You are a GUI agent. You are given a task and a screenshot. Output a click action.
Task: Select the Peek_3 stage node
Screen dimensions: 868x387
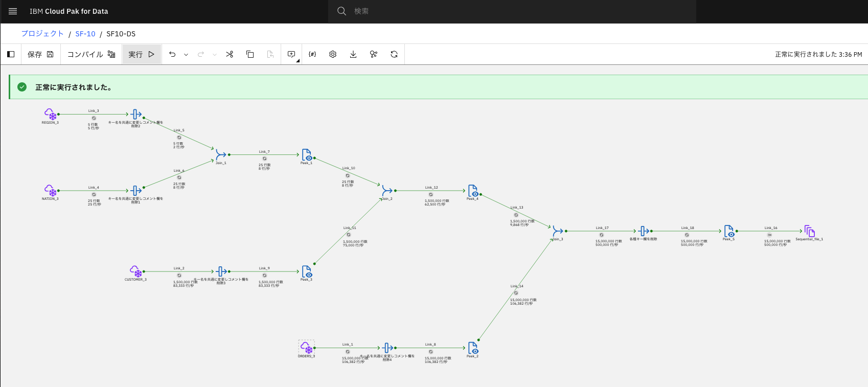point(306,271)
